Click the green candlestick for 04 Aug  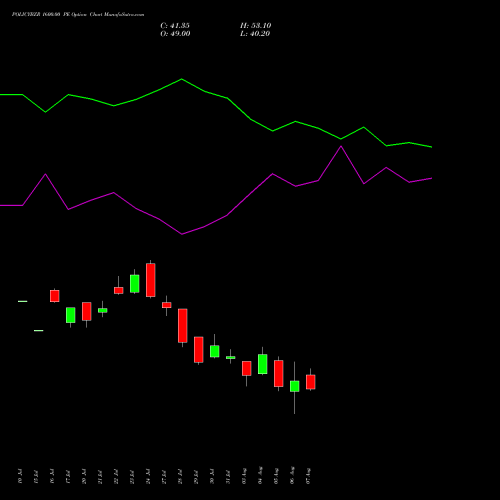(x=263, y=364)
